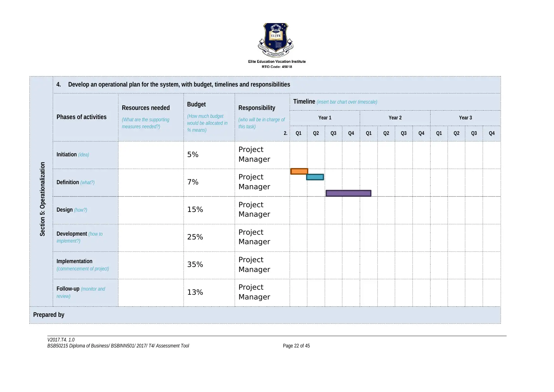
Task: Click the 'Year 2' header cell
Action: 395,118
